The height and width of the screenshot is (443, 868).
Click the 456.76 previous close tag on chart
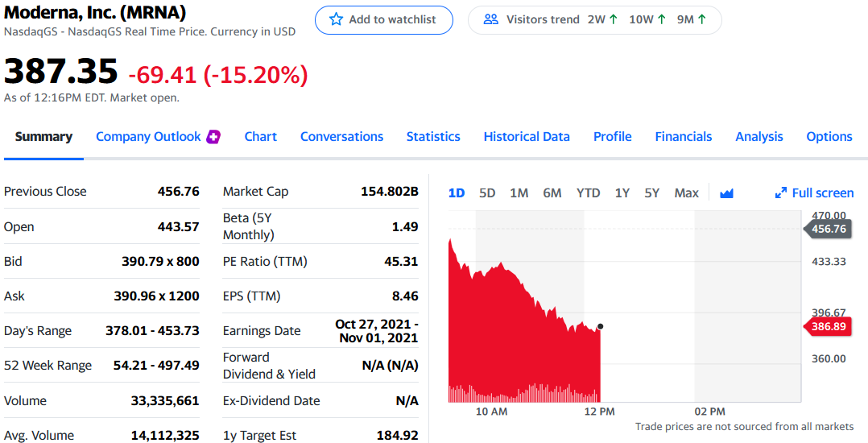[x=827, y=229]
